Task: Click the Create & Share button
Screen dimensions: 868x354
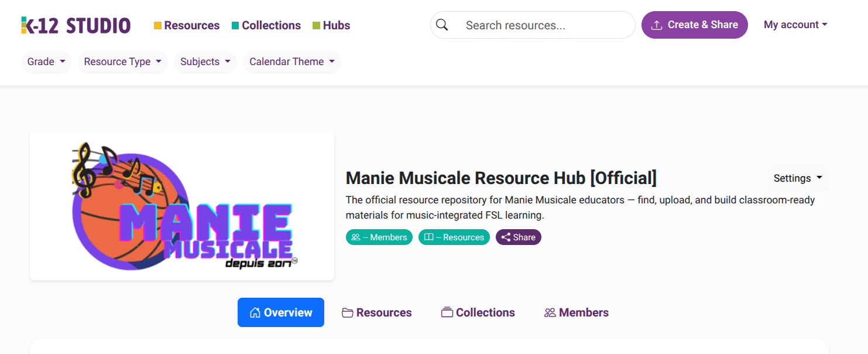Action: pos(695,25)
